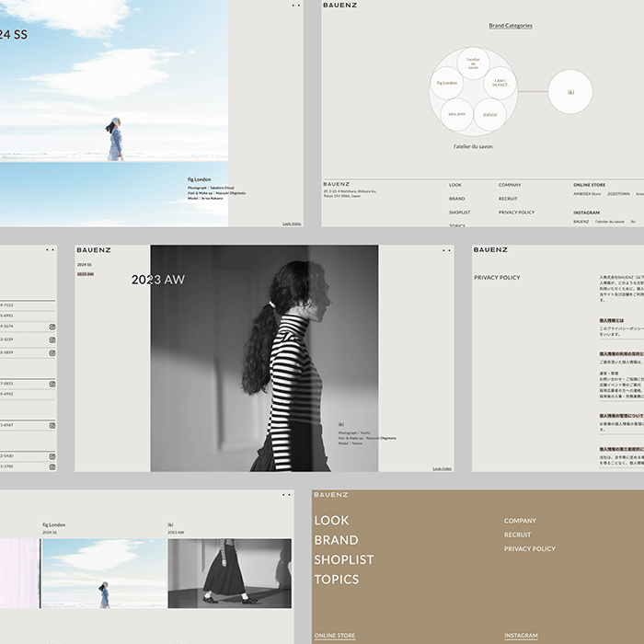The image size is (644, 644).
Task: Open BRAND in the brown menu
Action: tap(337, 540)
